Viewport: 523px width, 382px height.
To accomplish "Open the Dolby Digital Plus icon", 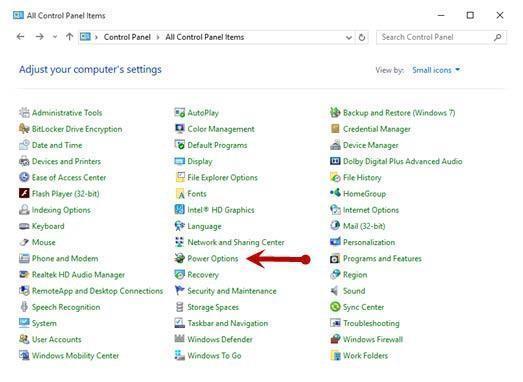I will pyautogui.click(x=335, y=161).
